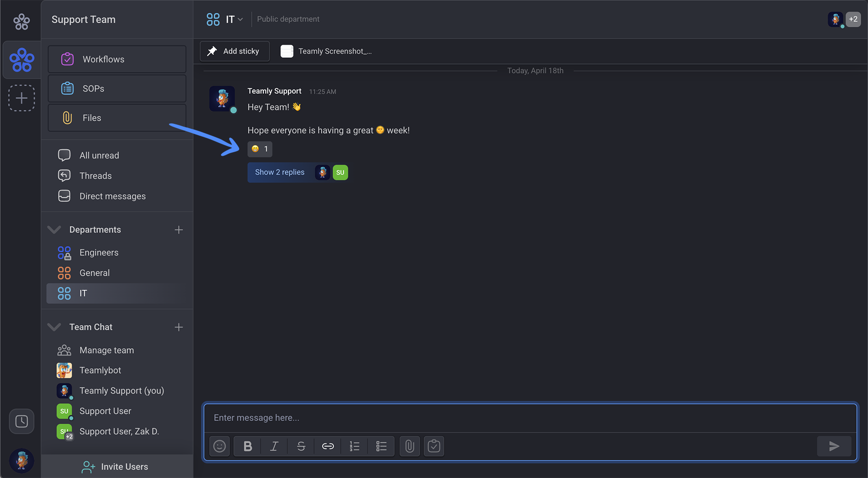The image size is (868, 478).
Task: Toggle strikethrough formatting
Action: coord(301,446)
